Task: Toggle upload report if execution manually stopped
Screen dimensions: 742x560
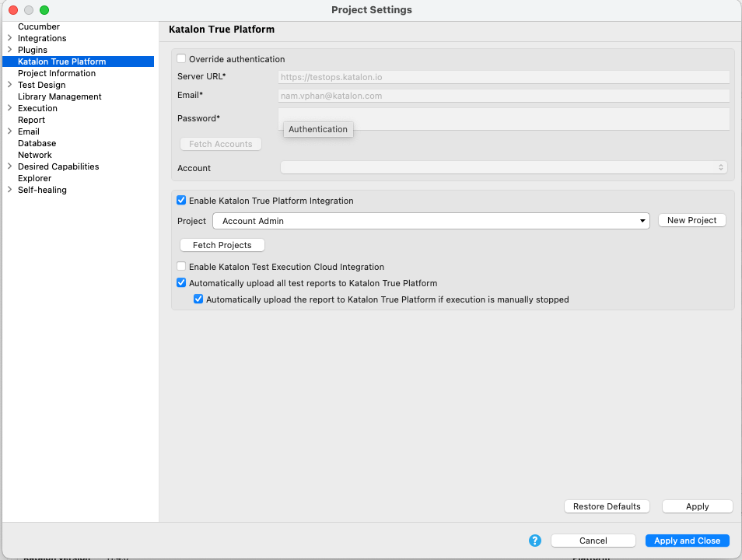Action: coord(198,299)
